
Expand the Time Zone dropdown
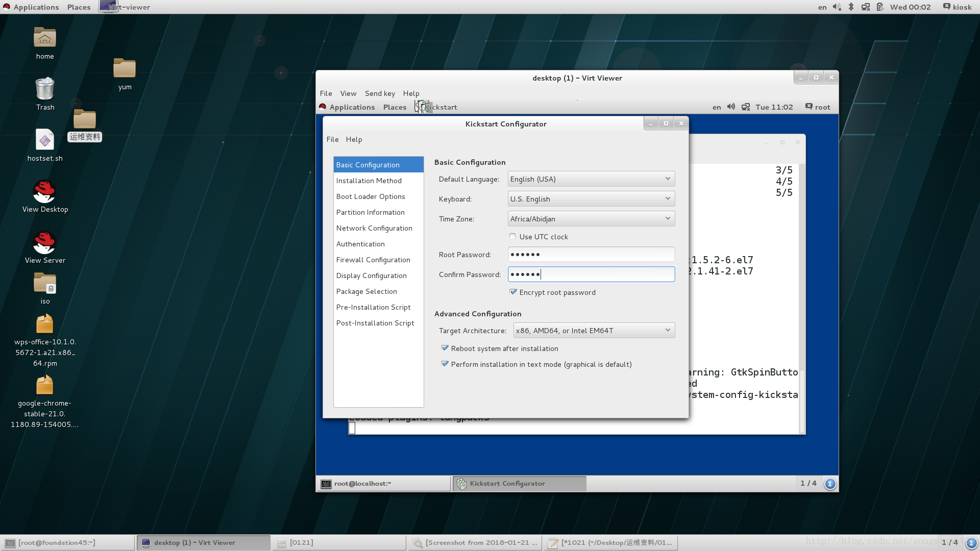[x=666, y=218]
